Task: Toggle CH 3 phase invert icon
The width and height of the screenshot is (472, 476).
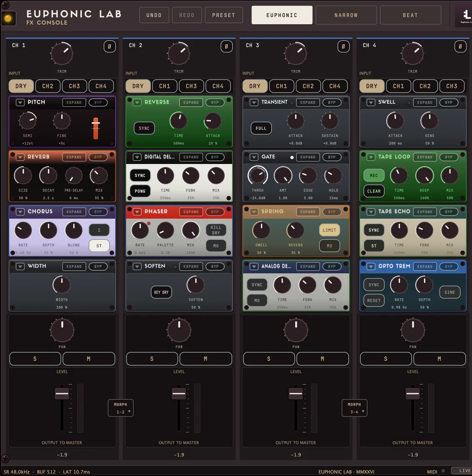Action: point(343,46)
